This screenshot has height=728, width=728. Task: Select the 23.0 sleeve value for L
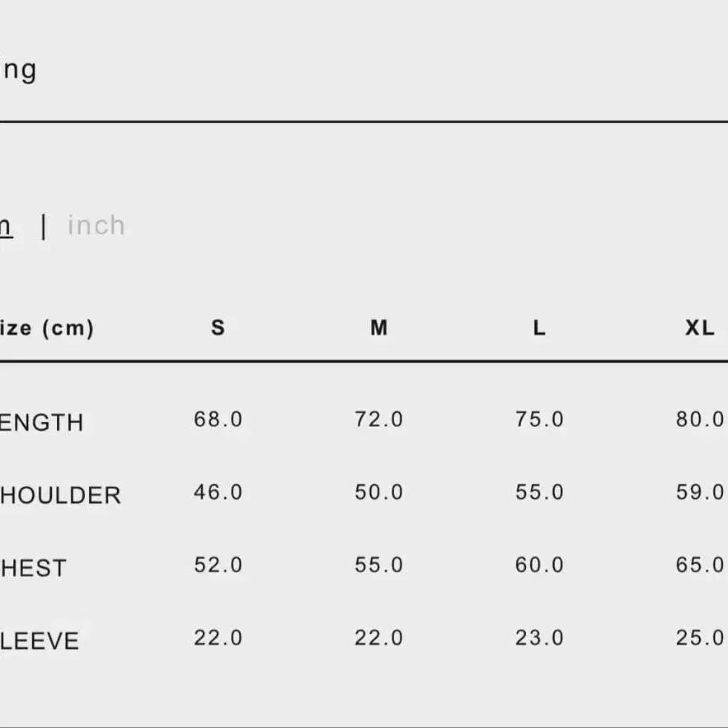point(539,638)
